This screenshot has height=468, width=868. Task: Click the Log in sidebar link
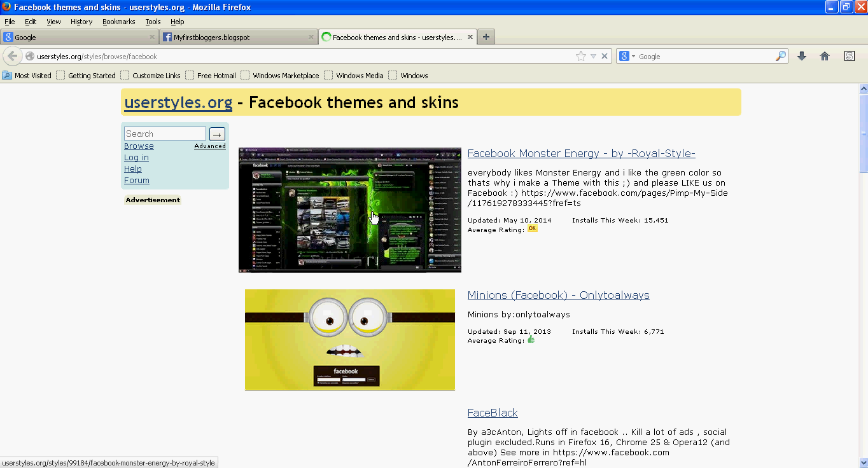(136, 158)
